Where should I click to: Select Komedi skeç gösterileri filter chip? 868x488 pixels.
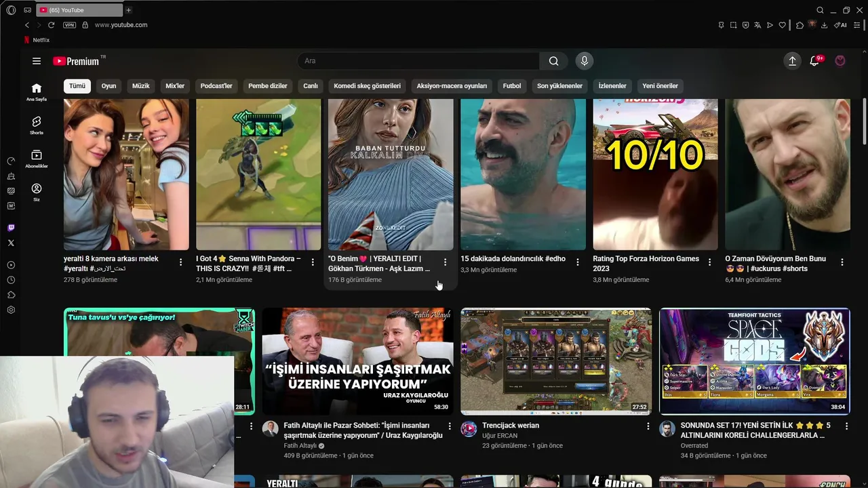click(x=367, y=86)
